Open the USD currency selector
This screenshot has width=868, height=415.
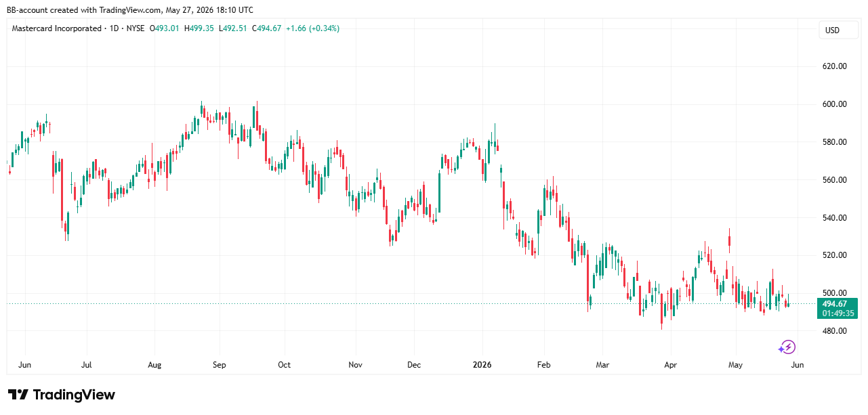(x=831, y=30)
